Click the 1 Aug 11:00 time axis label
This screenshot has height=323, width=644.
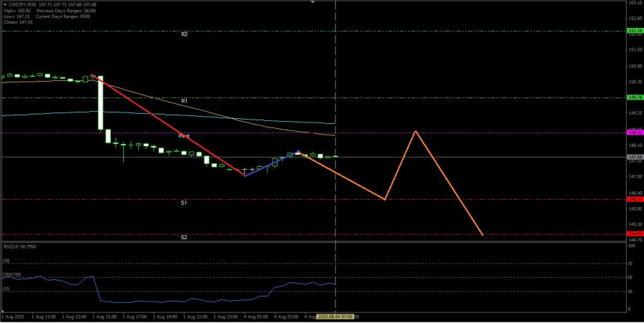click(44, 317)
